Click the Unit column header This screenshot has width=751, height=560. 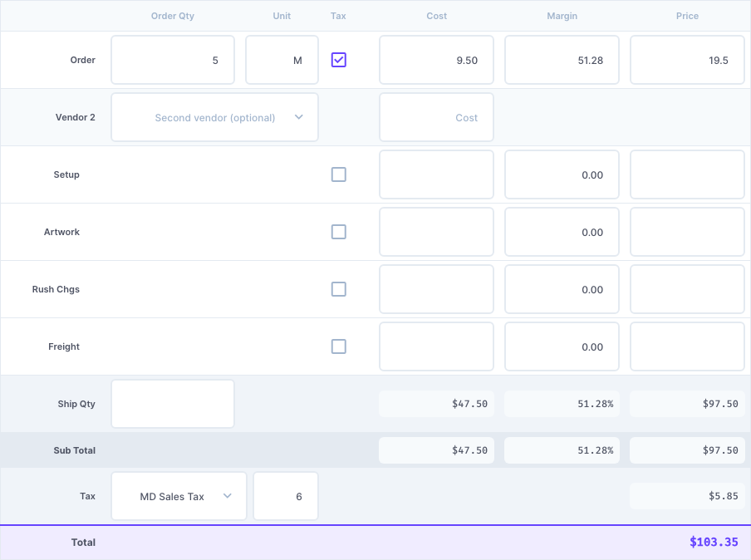282,16
